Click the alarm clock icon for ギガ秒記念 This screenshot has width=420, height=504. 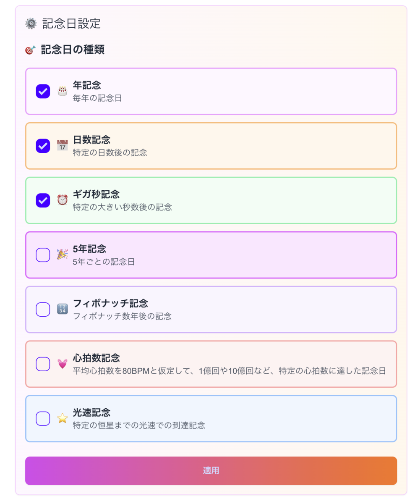pyautogui.click(x=62, y=200)
